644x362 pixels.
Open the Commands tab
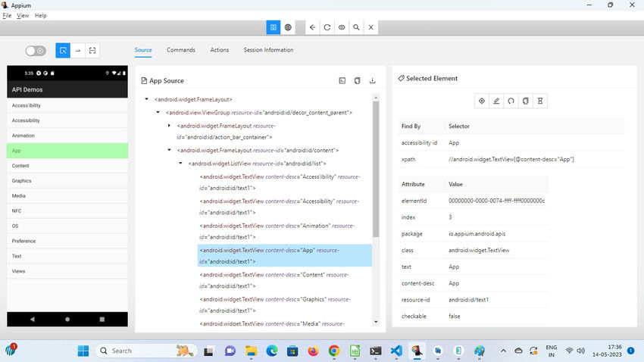click(181, 50)
